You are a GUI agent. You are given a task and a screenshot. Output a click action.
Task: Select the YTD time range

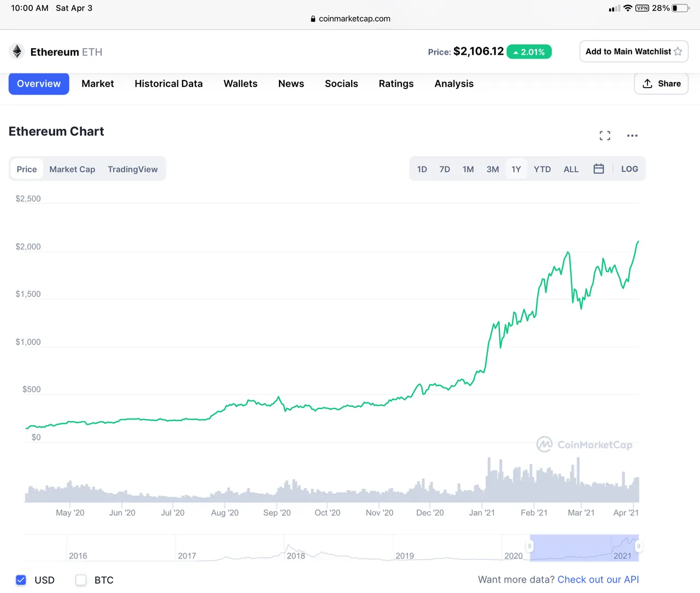542,169
